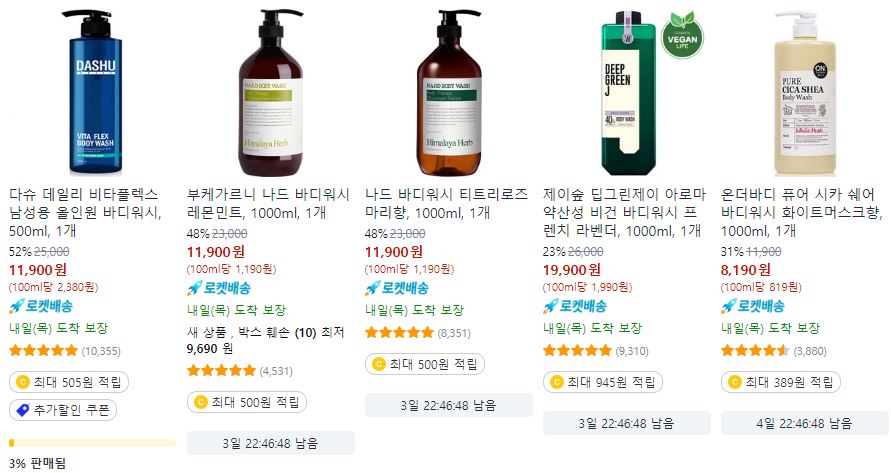Click the 추가할인 쿠폰 button
The image size is (891, 473).
pyautogui.click(x=63, y=410)
